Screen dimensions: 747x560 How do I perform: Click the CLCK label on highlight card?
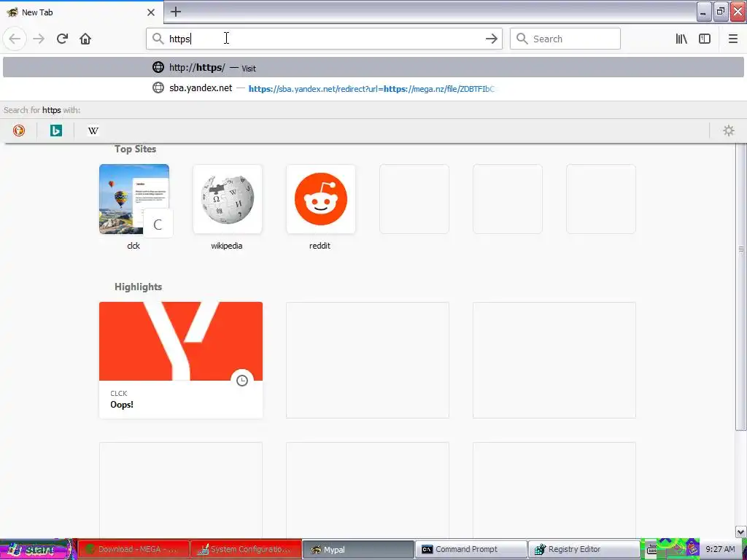pyautogui.click(x=119, y=393)
